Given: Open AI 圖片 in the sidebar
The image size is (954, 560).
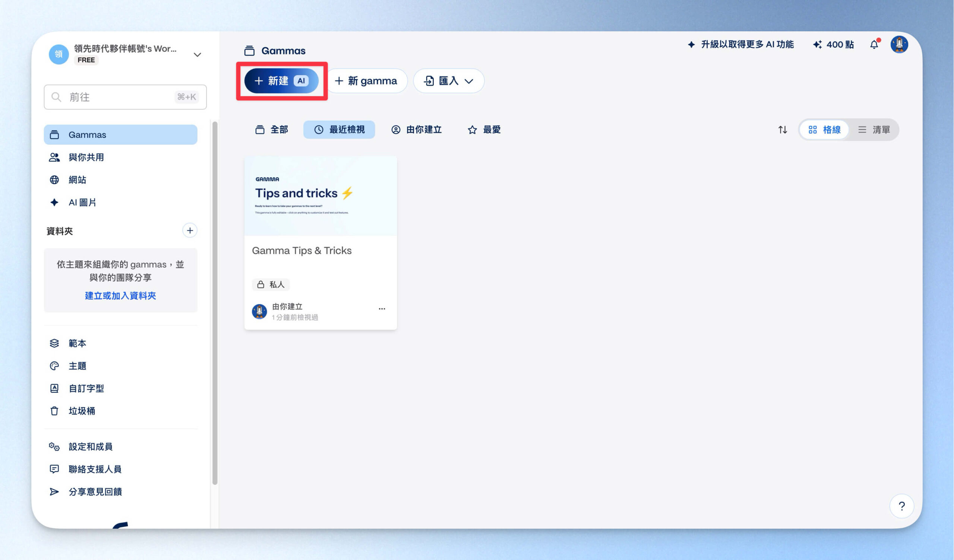Looking at the screenshot, I should tap(82, 203).
